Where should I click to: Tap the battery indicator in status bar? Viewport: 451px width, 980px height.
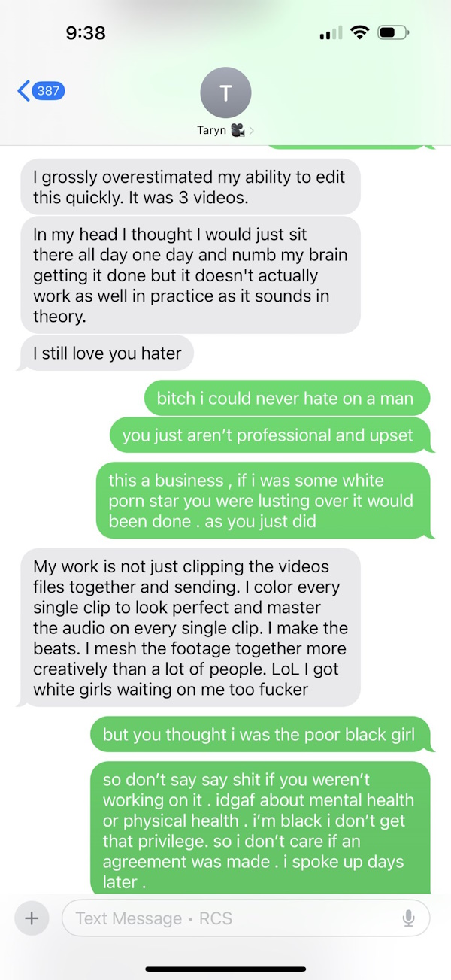pyautogui.click(x=394, y=33)
